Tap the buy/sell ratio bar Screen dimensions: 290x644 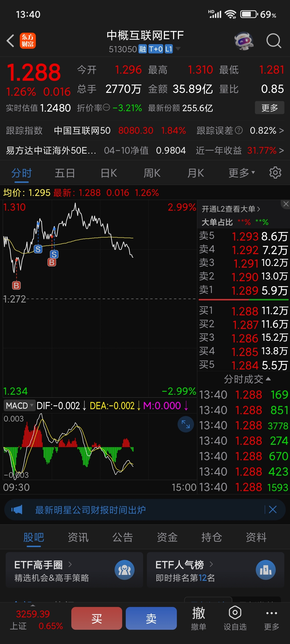[x=243, y=299]
